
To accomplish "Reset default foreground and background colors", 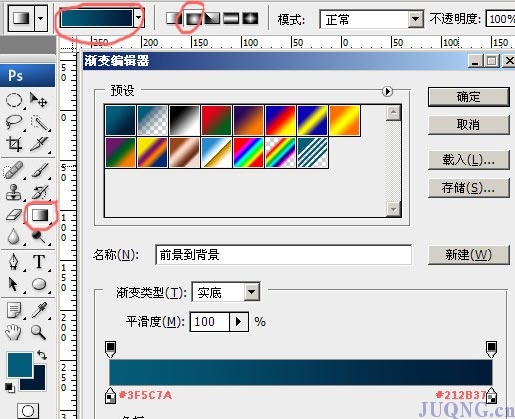I will (x=10, y=388).
